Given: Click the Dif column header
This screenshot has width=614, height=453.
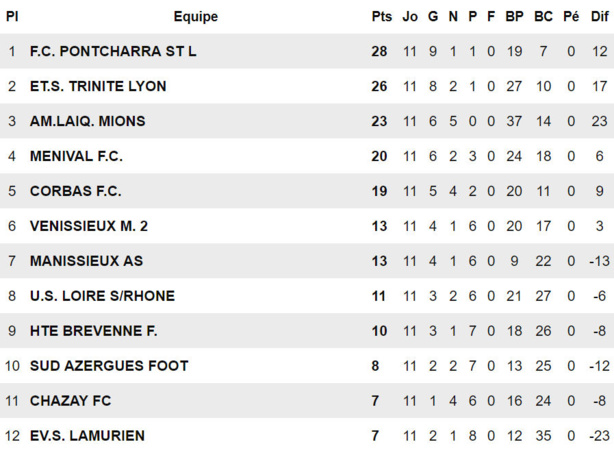Looking at the screenshot, I should tap(599, 16).
